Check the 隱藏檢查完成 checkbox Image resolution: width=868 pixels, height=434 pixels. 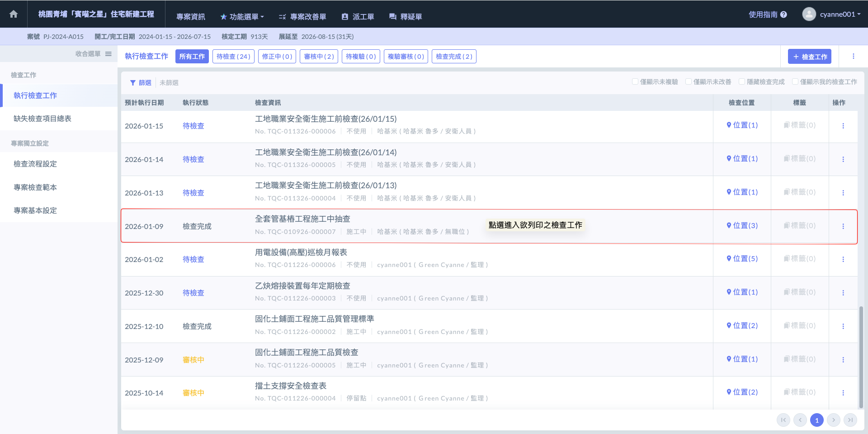pyautogui.click(x=742, y=82)
